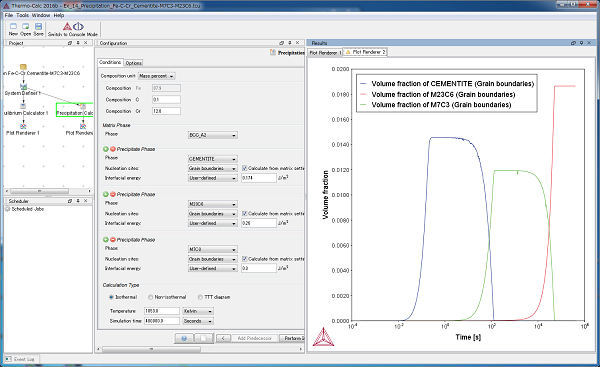Click the New project toolbar icon
This screenshot has width=600, height=367.
tap(13, 26)
